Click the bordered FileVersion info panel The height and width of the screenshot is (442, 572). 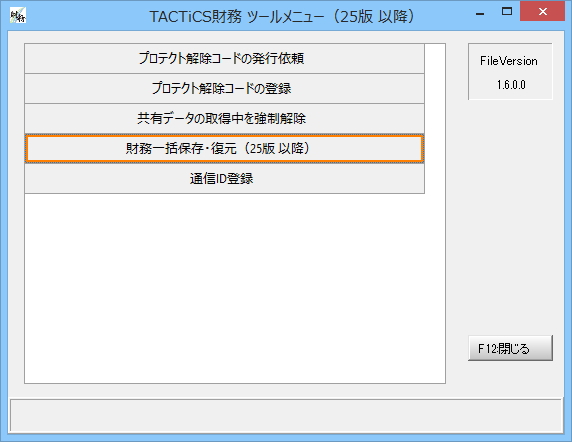(x=510, y=71)
